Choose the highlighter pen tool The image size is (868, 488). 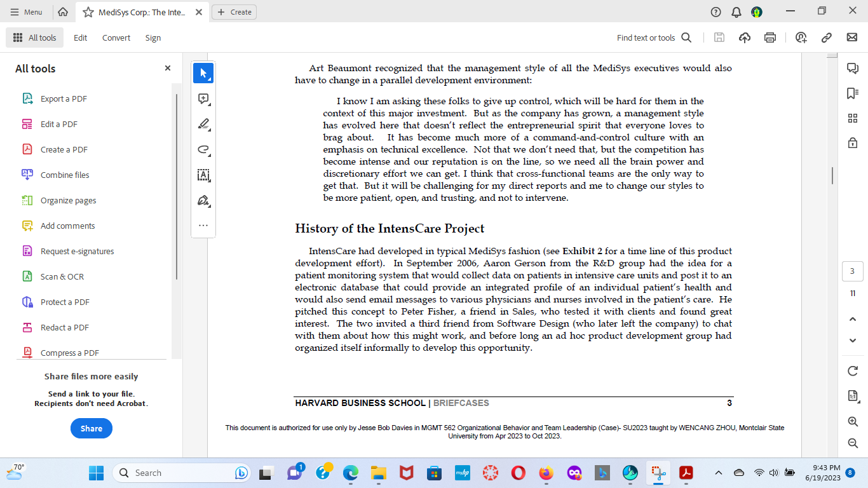(203, 124)
